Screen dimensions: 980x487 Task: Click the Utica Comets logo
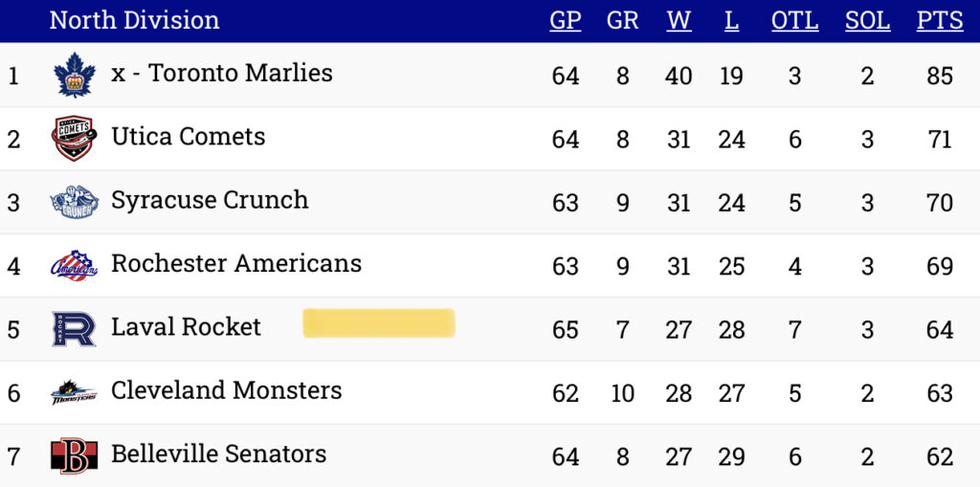point(74,138)
